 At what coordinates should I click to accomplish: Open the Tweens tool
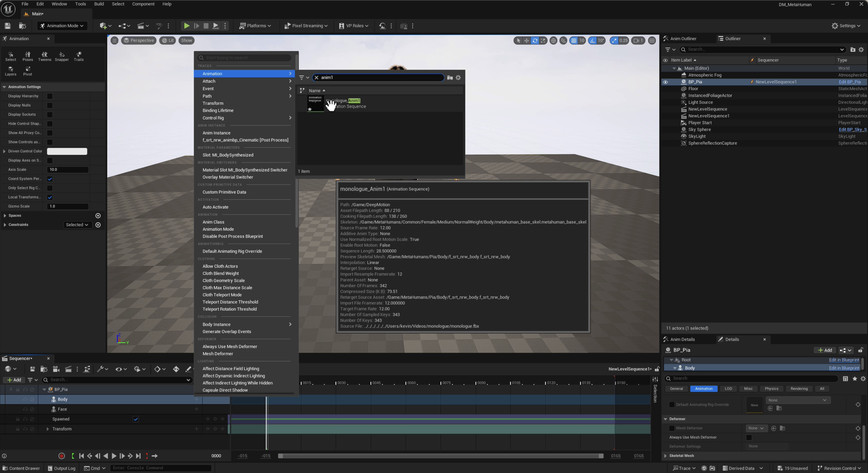point(44,56)
